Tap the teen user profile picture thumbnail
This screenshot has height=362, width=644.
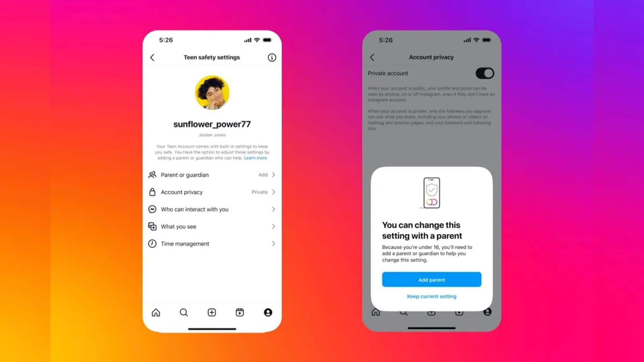point(212,93)
